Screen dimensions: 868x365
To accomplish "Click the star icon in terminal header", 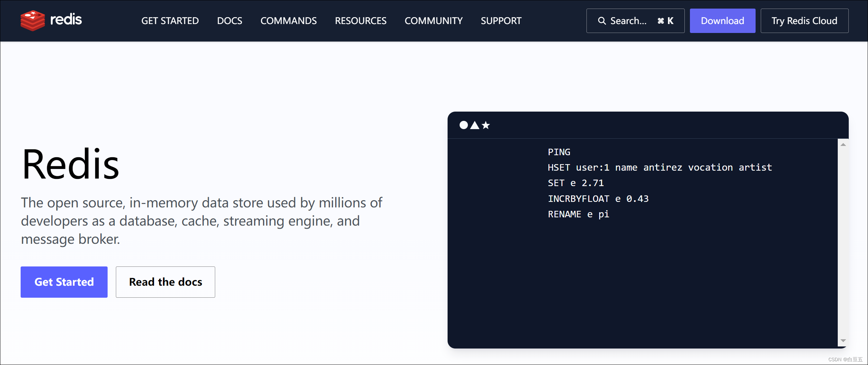I will tap(486, 125).
